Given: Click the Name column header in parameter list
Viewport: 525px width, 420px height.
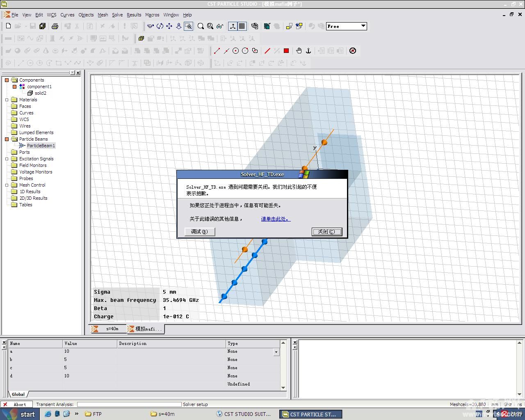Looking at the screenshot, I should (35, 344).
